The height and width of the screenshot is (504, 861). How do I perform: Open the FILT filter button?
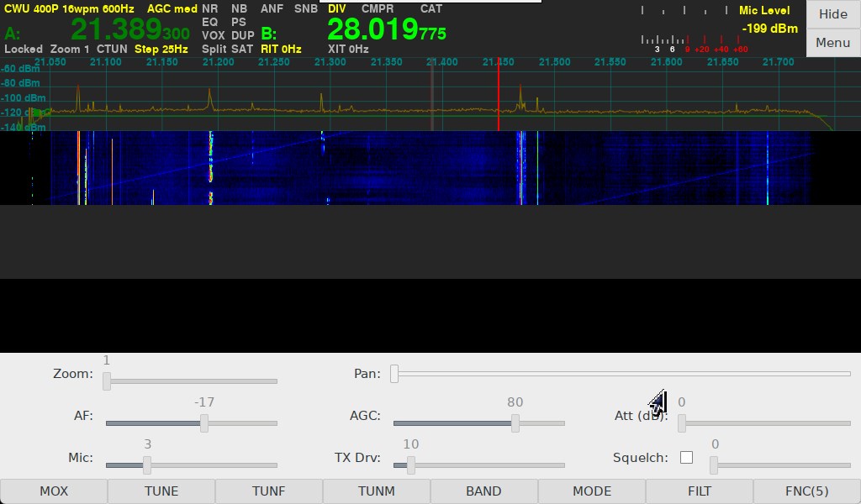(x=700, y=491)
